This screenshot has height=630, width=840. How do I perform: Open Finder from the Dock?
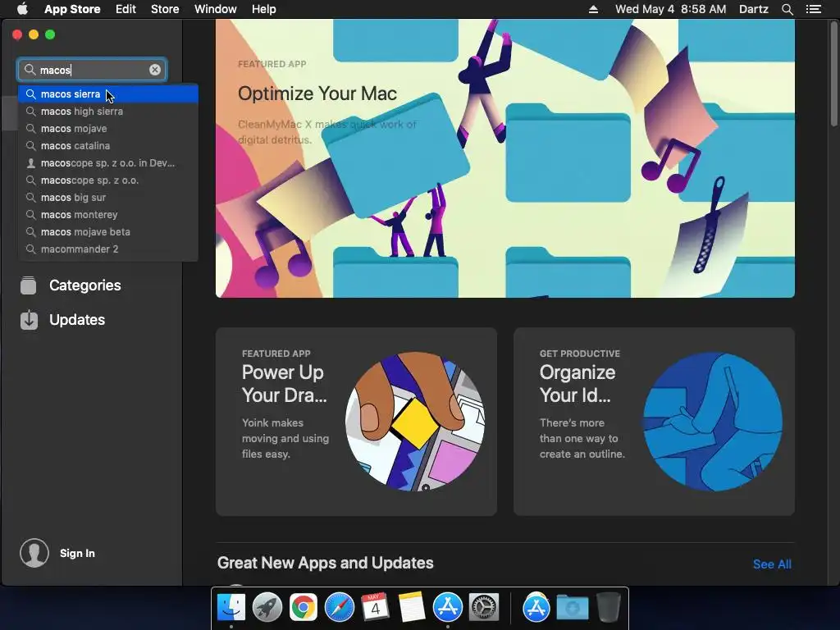point(231,608)
